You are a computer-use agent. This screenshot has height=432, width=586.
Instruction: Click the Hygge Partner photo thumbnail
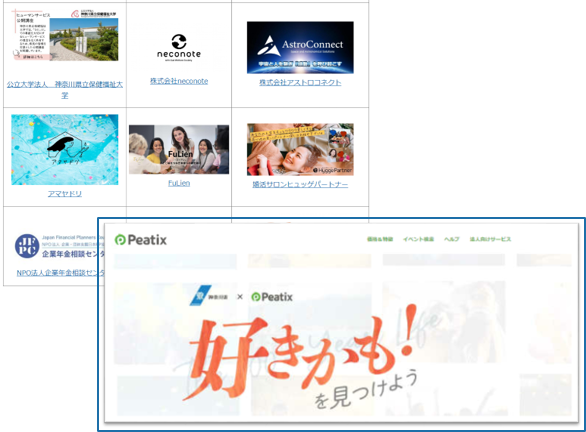(300, 149)
